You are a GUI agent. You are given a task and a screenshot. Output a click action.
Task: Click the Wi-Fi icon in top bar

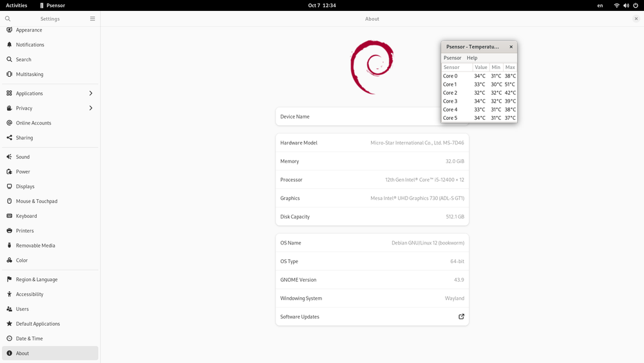(x=616, y=5)
